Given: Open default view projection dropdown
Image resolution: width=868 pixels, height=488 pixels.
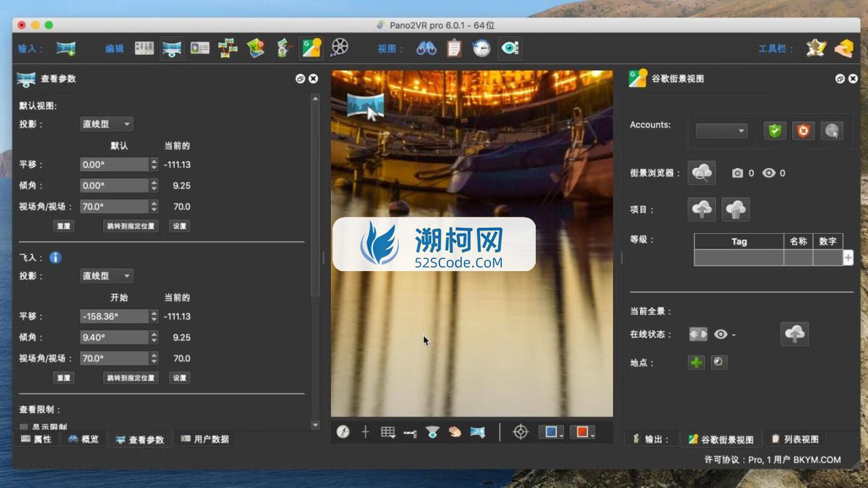Looking at the screenshot, I should pos(106,124).
